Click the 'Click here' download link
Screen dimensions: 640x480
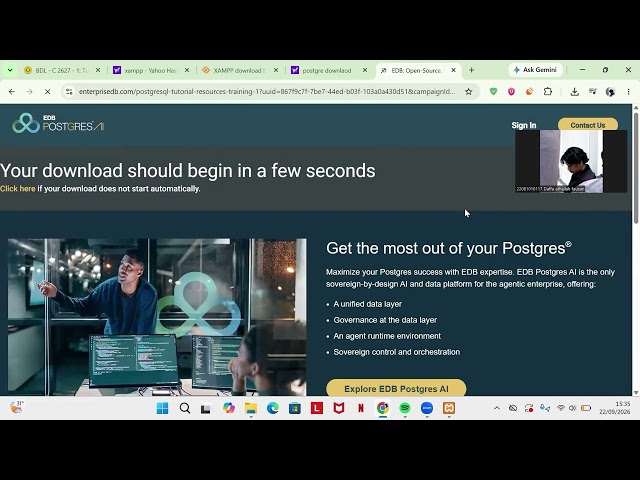click(18, 189)
